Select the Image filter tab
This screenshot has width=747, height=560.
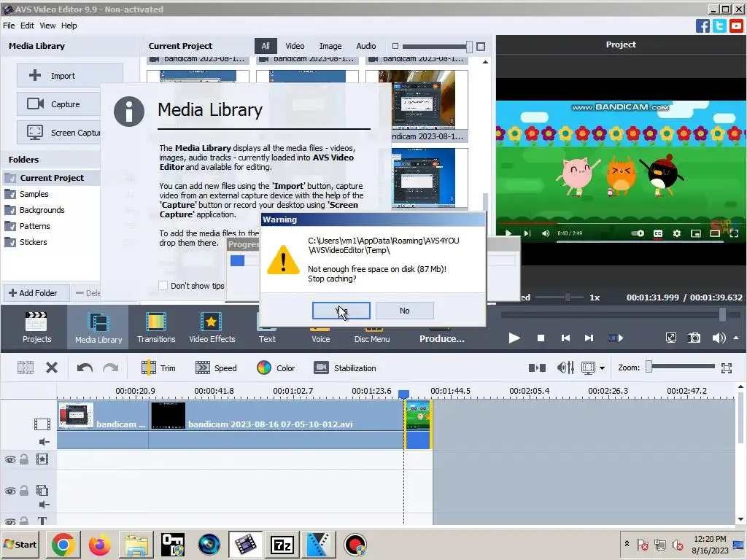tap(330, 46)
